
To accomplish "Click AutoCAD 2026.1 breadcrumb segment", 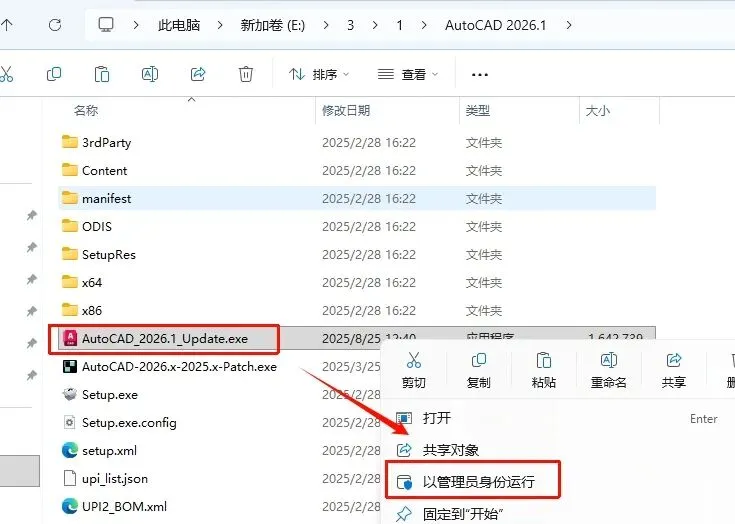I will pyautogui.click(x=495, y=25).
